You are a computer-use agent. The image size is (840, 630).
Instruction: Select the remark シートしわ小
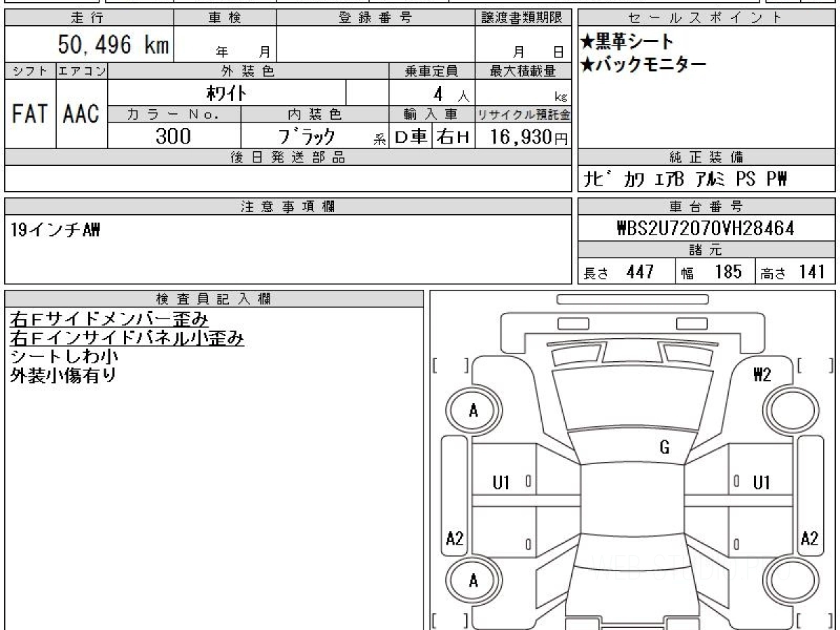(x=64, y=356)
